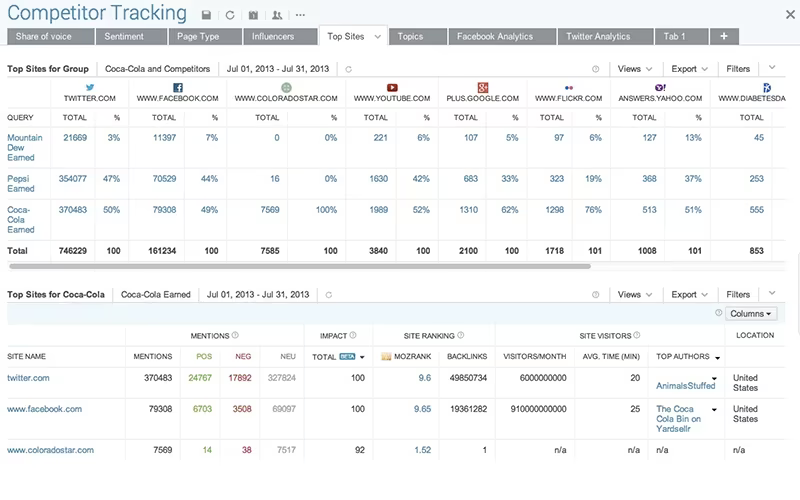Click the info icon next to SITE RANKING

point(460,335)
